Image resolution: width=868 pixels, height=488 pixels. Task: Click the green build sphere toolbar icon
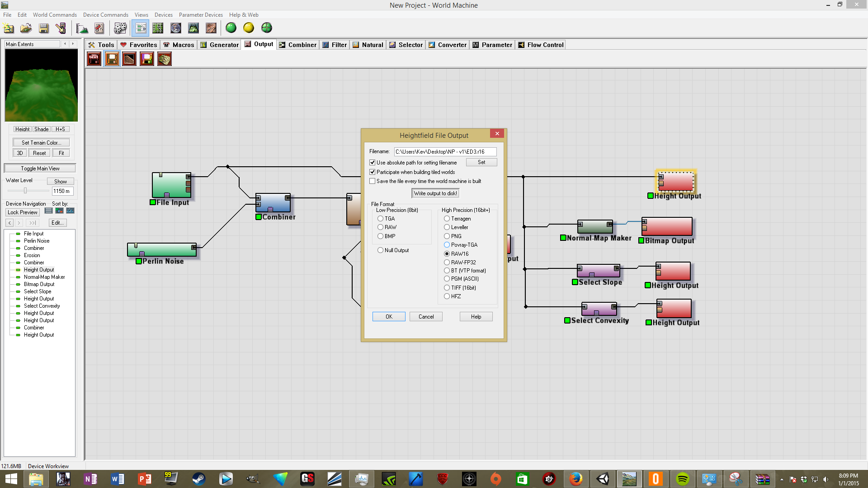[231, 28]
